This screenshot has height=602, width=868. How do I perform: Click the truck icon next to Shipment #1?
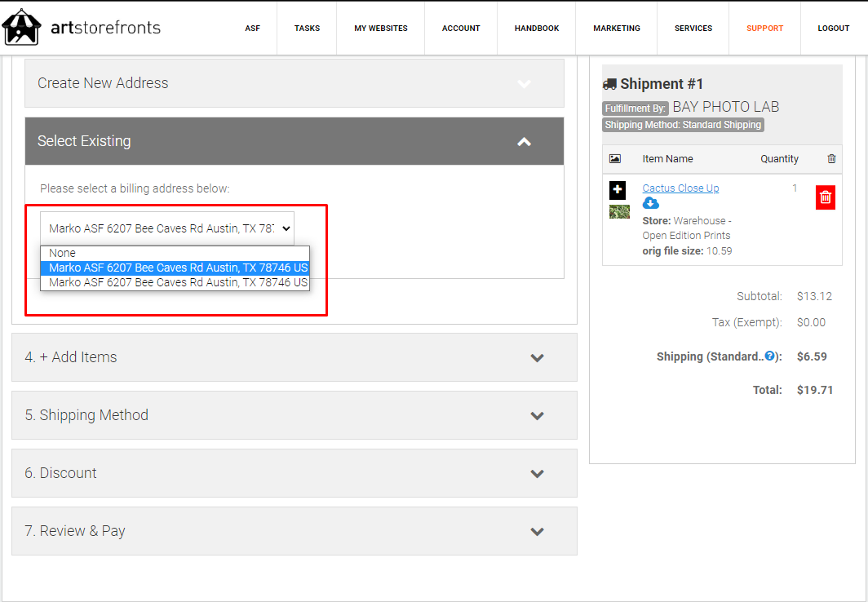[x=609, y=84]
